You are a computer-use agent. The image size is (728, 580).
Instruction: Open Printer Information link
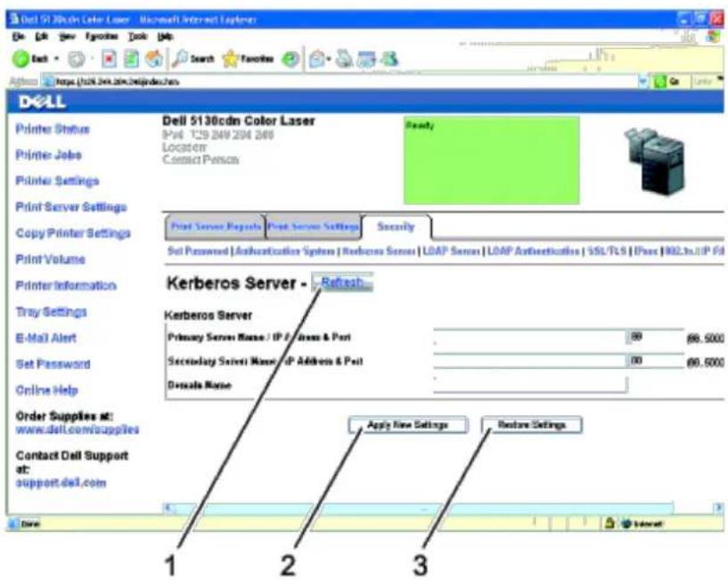[x=66, y=285]
